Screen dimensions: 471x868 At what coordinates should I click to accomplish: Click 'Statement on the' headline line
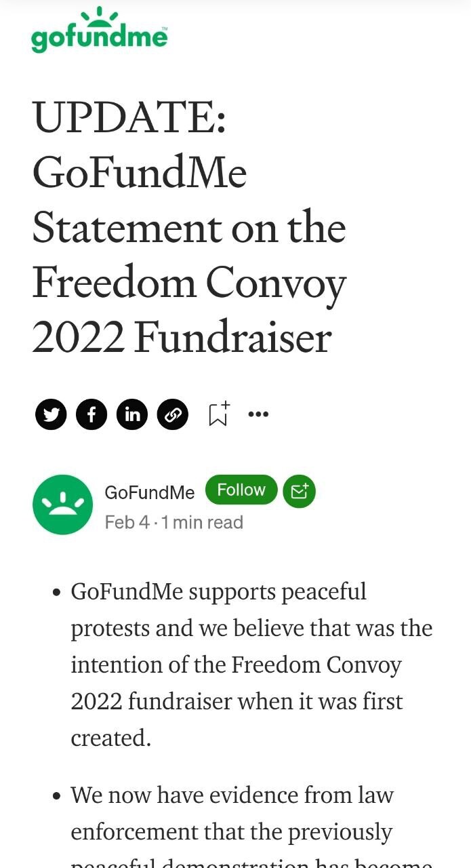(x=189, y=228)
